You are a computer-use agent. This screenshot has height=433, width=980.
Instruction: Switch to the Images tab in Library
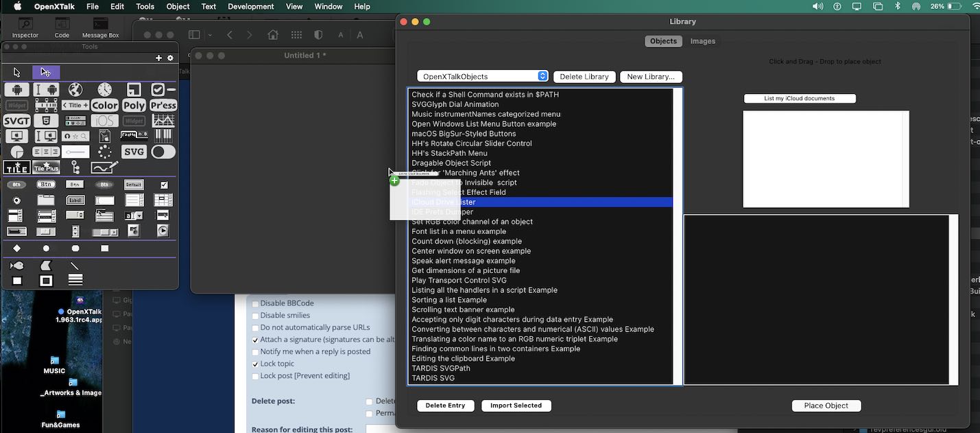(703, 41)
